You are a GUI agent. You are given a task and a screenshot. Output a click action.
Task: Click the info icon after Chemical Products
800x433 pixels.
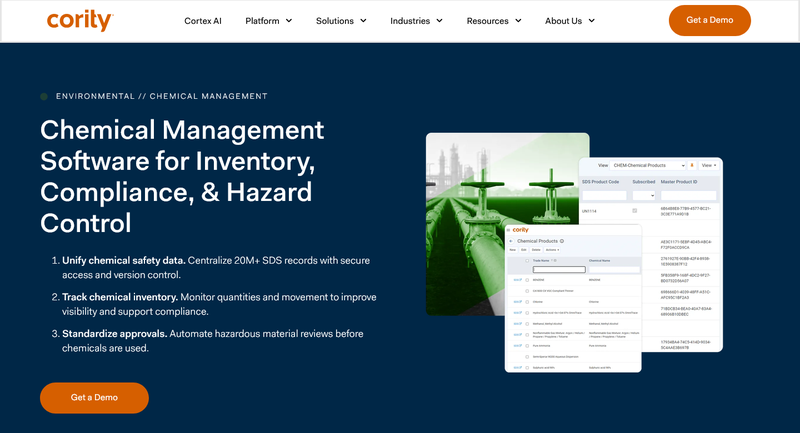[x=562, y=241]
